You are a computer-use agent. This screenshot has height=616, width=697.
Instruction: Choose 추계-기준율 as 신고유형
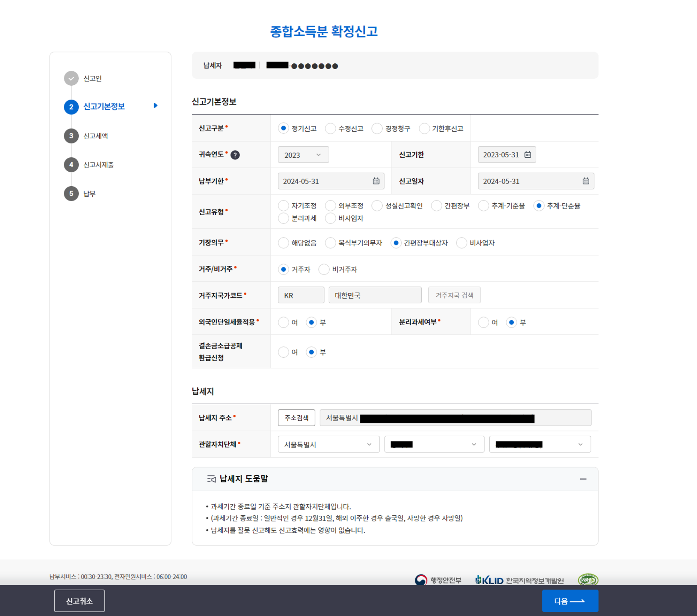(483, 206)
